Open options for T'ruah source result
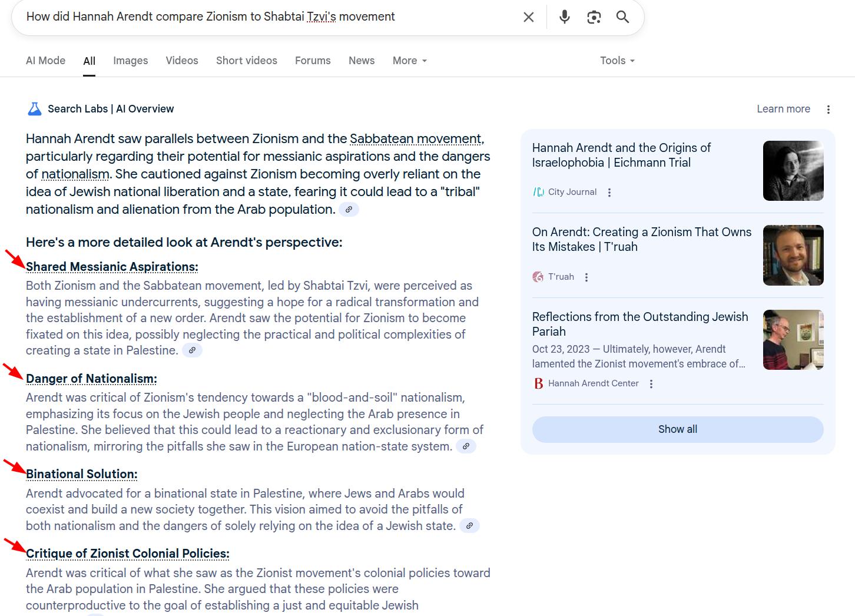 click(x=586, y=277)
